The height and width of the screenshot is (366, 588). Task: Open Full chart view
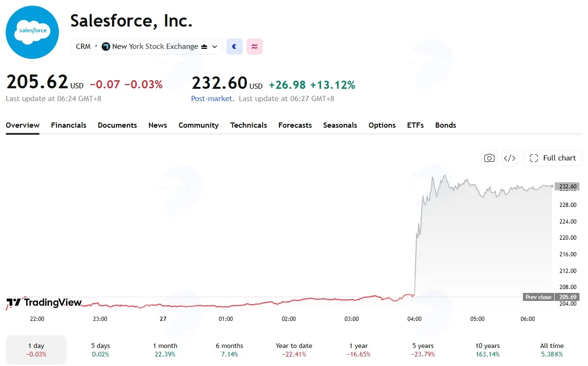click(553, 158)
